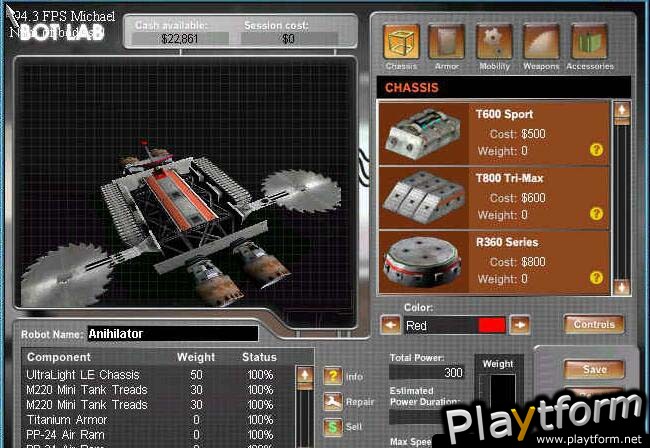Click the Repair wrench icon

pos(333,402)
